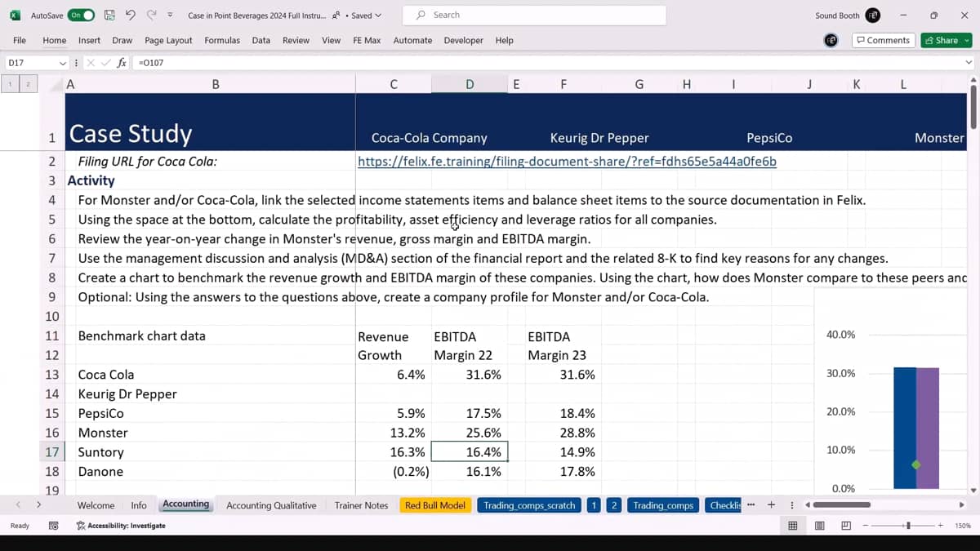Go to previous sheet tab arrow

[18, 505]
